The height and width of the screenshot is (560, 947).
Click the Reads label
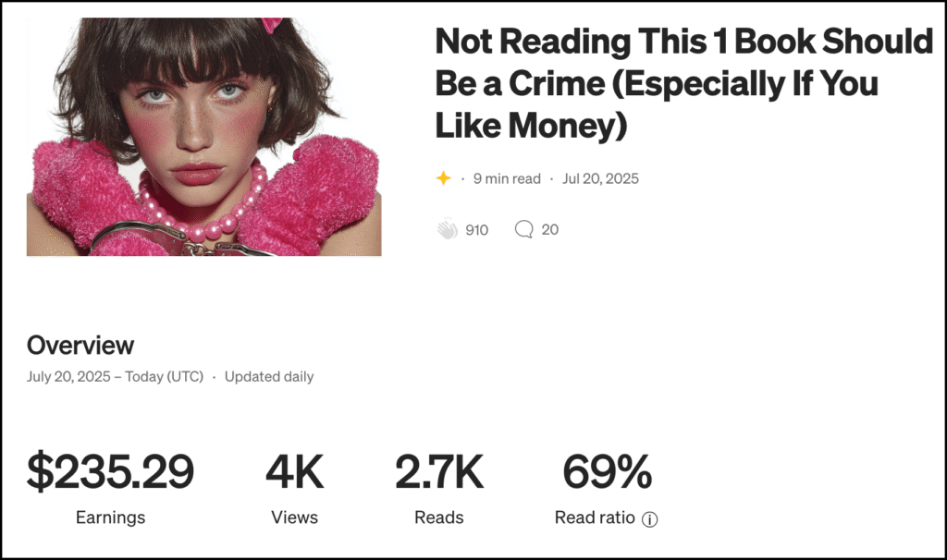[439, 517]
